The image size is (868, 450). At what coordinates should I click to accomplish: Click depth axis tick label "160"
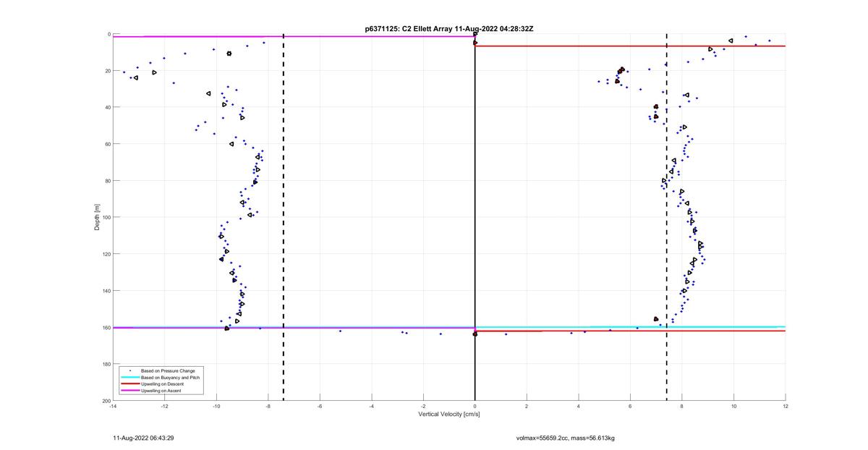[x=106, y=327]
